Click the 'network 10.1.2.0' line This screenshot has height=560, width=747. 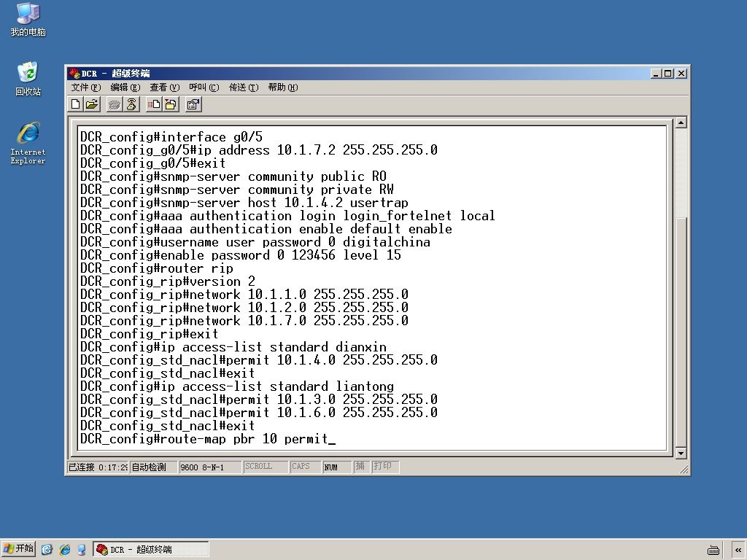coord(244,307)
